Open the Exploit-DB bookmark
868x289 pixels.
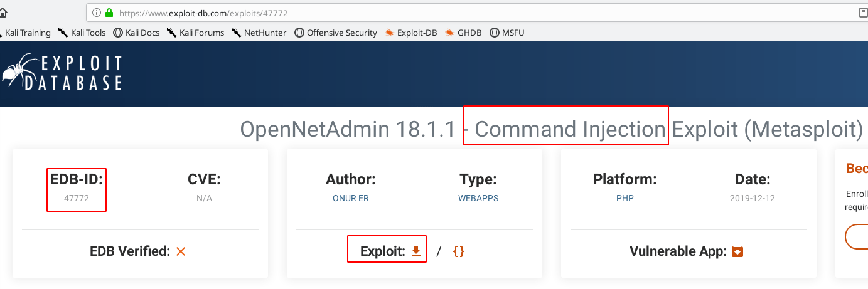point(411,33)
